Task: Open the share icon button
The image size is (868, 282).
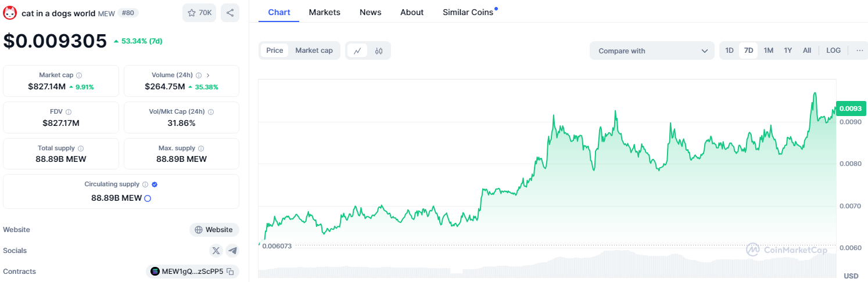Action: coord(230,13)
